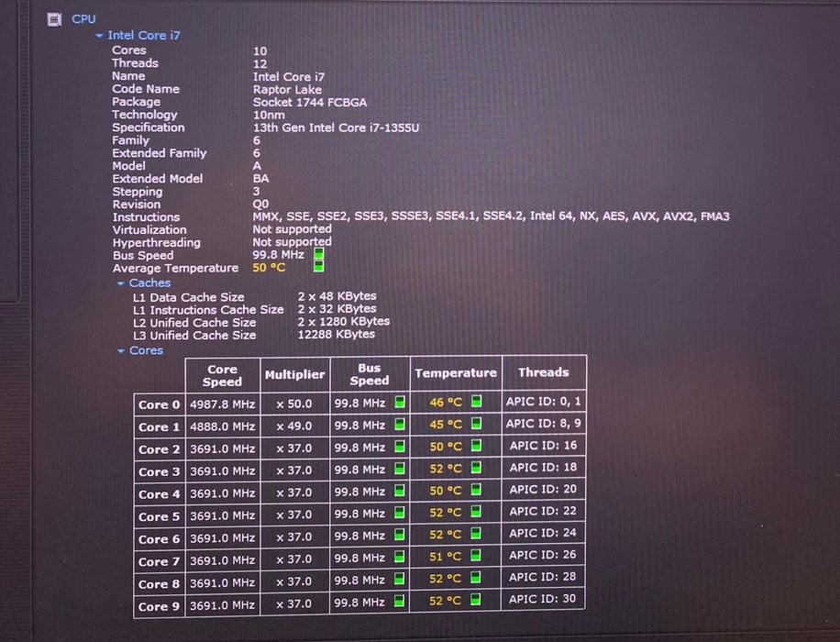Select the Core 9 row label
Viewport: 840px width, 642px height.
[160, 606]
